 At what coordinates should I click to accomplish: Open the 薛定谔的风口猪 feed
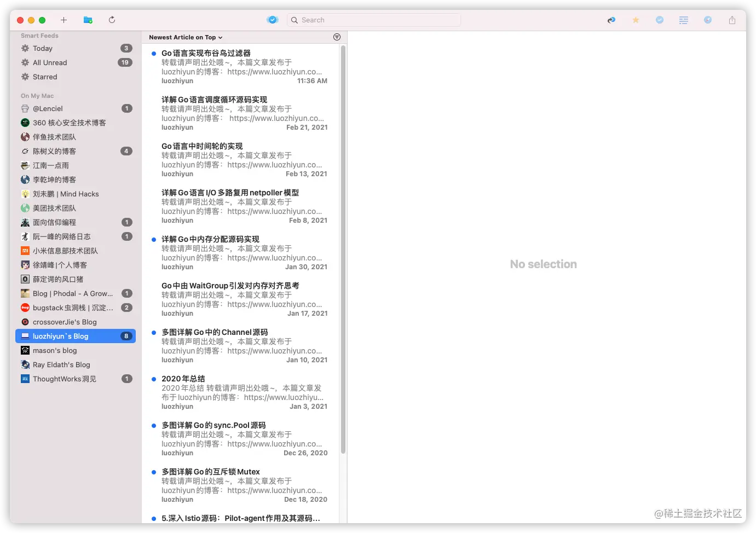tap(76, 279)
